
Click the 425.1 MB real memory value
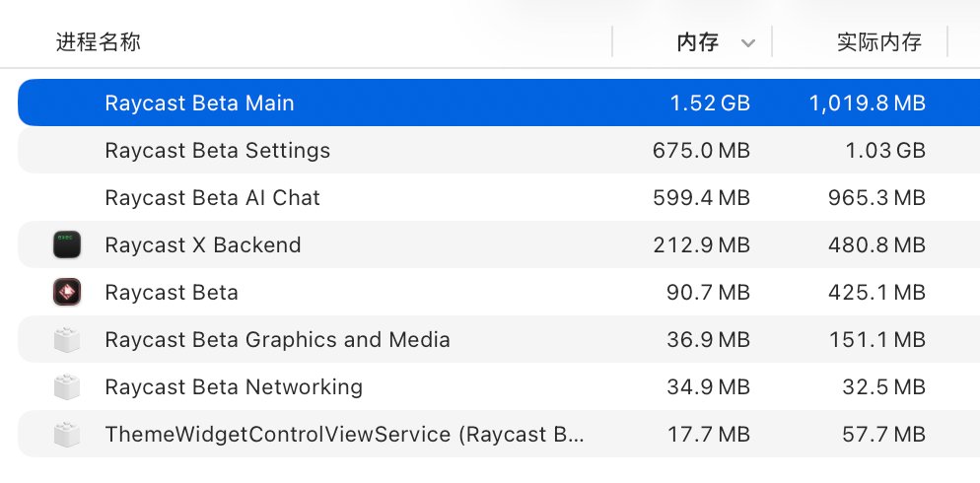(x=876, y=293)
